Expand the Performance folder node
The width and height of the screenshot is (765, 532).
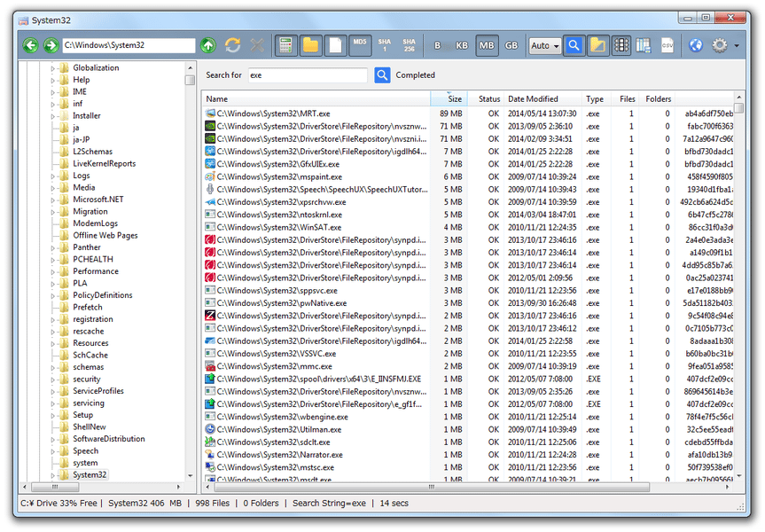52,272
